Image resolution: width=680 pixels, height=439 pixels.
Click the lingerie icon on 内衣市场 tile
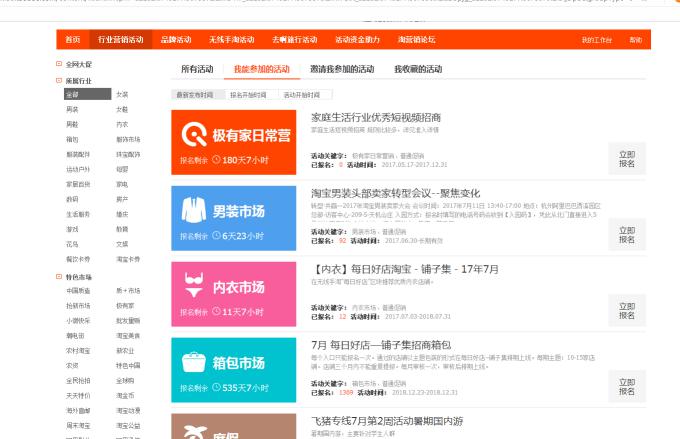[193, 287]
